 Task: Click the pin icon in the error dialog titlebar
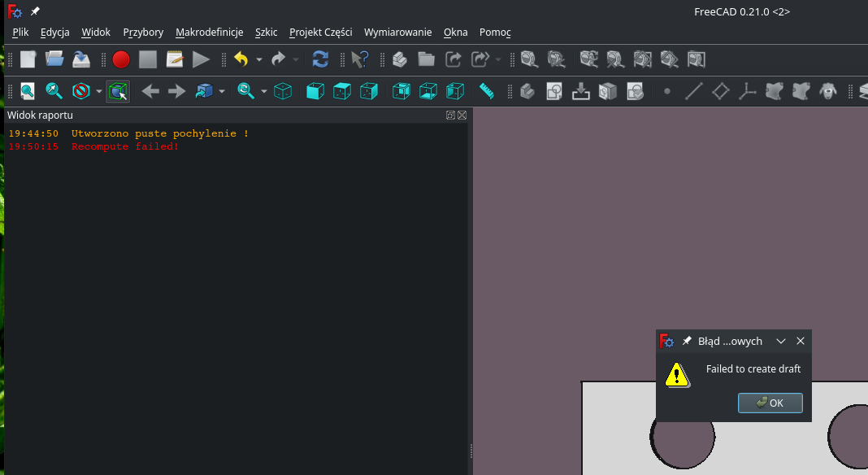tap(688, 341)
